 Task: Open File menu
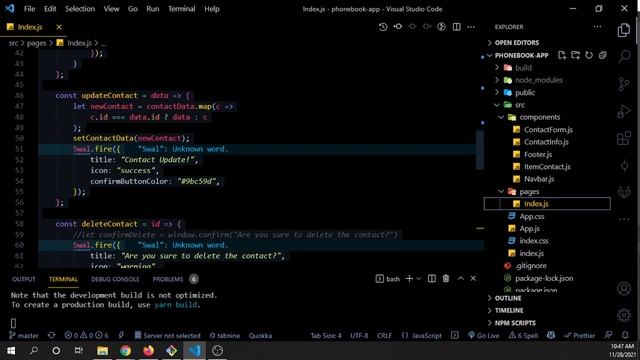pyautogui.click(x=29, y=9)
